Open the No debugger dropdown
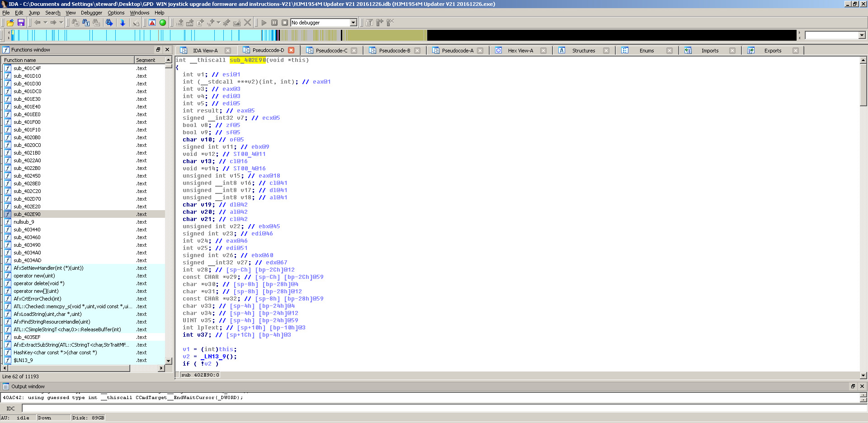868x423 pixels. (x=354, y=23)
